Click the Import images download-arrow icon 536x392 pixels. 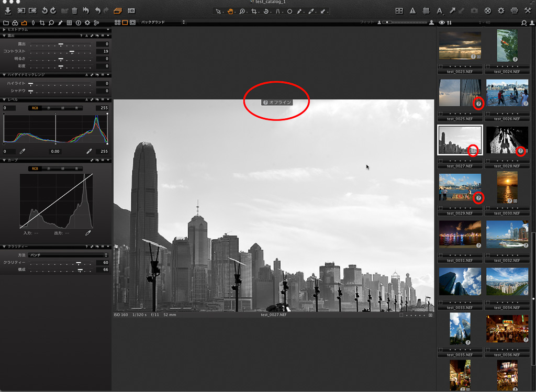point(7,10)
